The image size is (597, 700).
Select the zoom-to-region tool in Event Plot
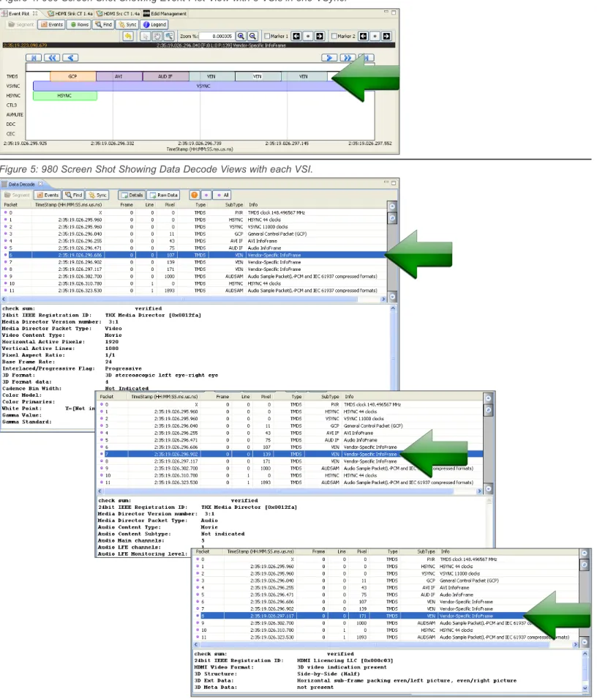click(x=169, y=36)
